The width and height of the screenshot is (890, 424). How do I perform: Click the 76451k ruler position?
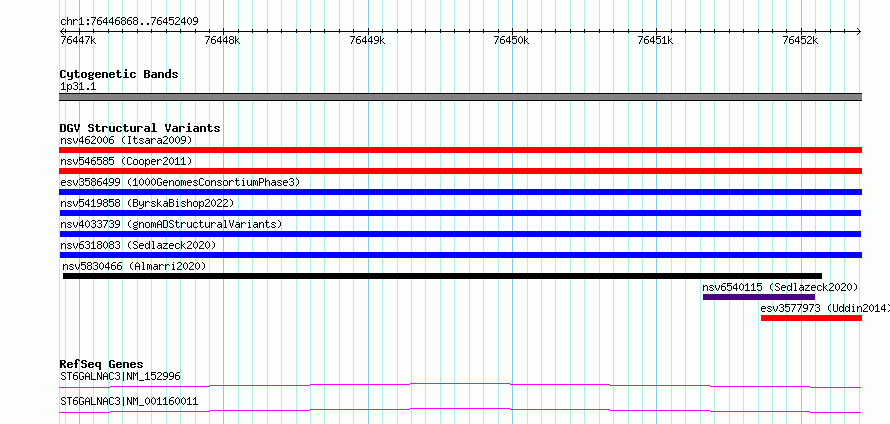tap(656, 40)
